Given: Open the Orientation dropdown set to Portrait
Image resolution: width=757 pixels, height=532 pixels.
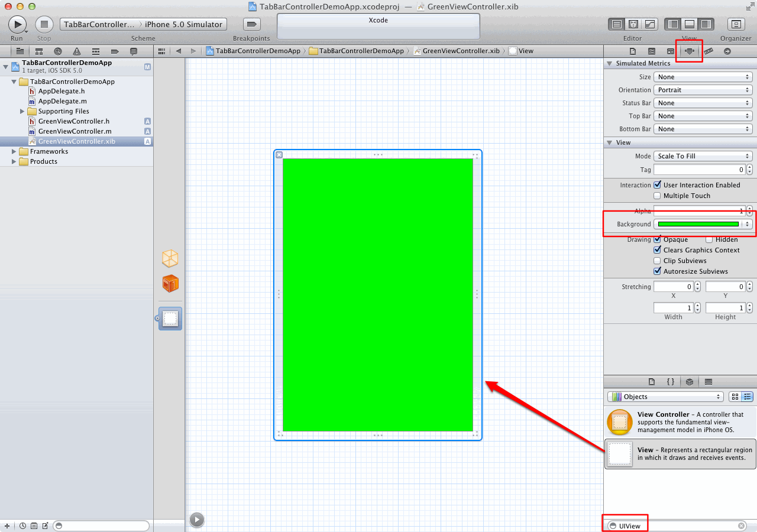Looking at the screenshot, I should 703,90.
